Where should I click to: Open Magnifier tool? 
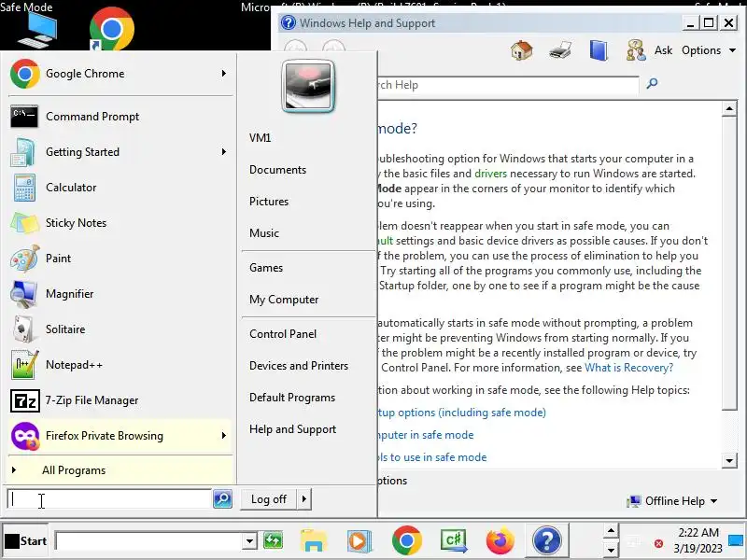click(120, 294)
